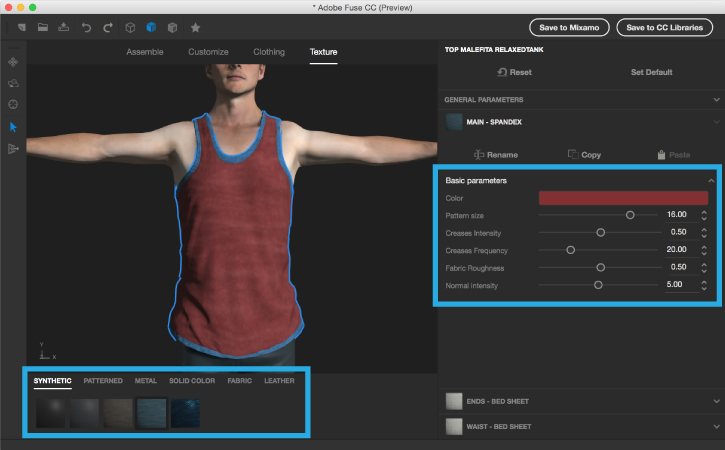Switch to the Customize tab

click(x=208, y=52)
